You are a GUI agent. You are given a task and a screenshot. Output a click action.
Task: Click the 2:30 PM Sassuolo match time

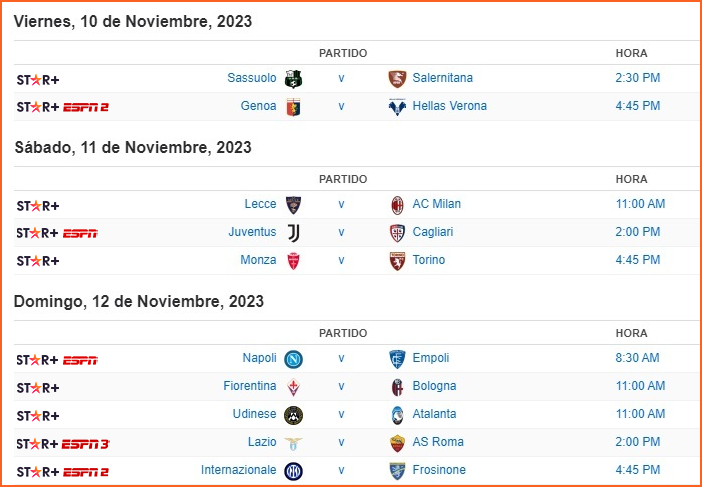(x=638, y=78)
